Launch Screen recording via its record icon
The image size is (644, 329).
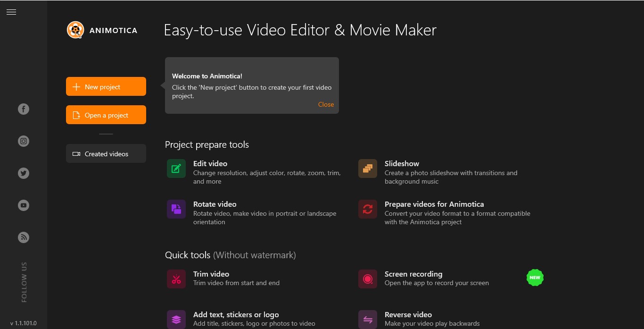coord(367,279)
